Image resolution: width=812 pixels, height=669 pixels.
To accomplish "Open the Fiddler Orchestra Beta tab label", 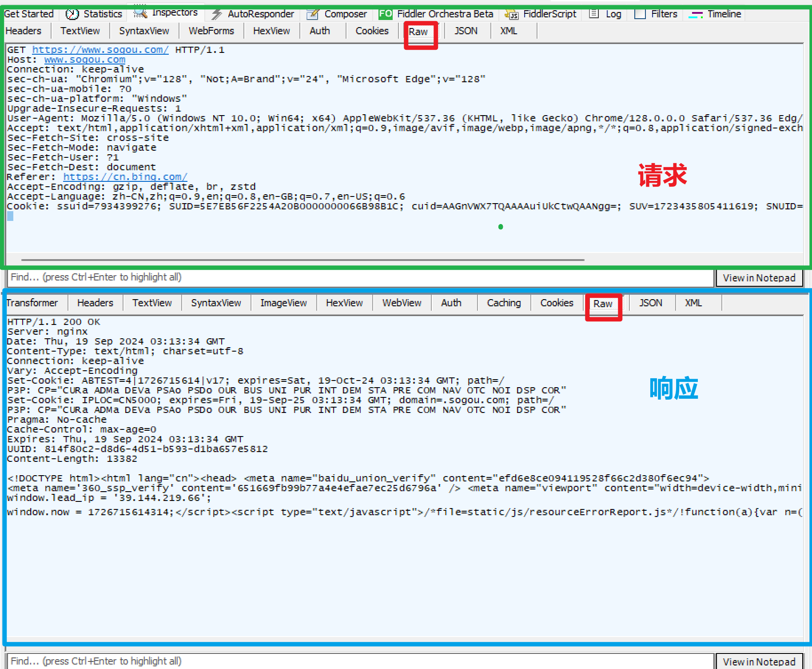I will [x=445, y=14].
